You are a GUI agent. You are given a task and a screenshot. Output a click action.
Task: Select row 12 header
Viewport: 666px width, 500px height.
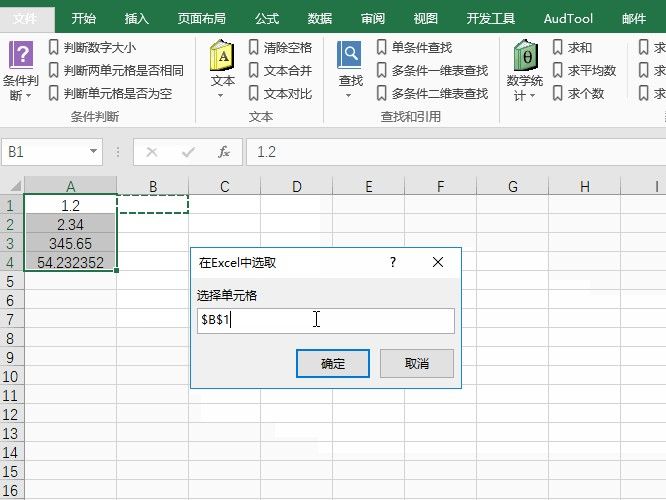(x=10, y=415)
